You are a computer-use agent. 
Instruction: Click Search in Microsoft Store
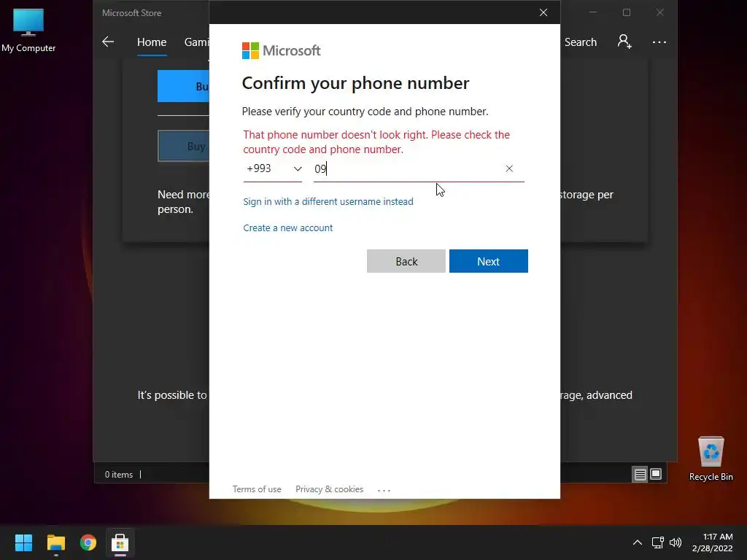click(x=580, y=42)
